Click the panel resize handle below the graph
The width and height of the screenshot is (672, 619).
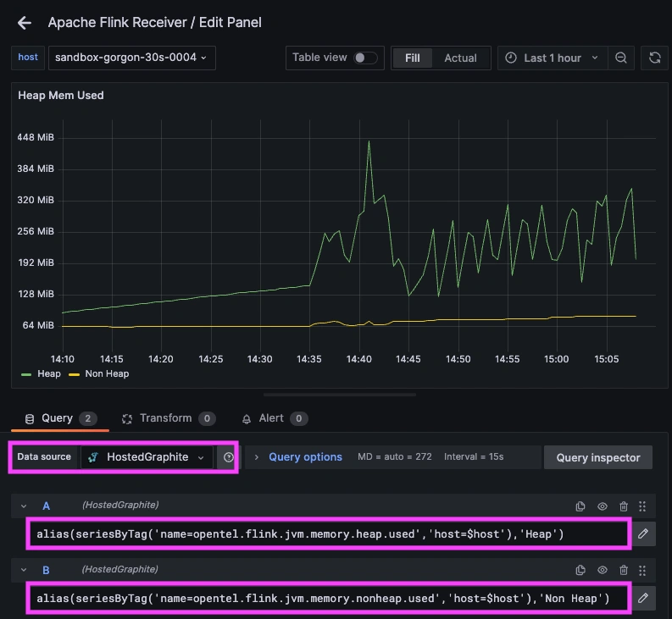(x=340, y=395)
